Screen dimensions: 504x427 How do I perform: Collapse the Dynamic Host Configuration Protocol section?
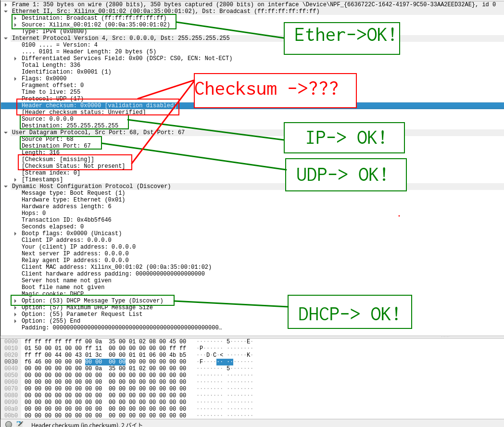pos(5,186)
